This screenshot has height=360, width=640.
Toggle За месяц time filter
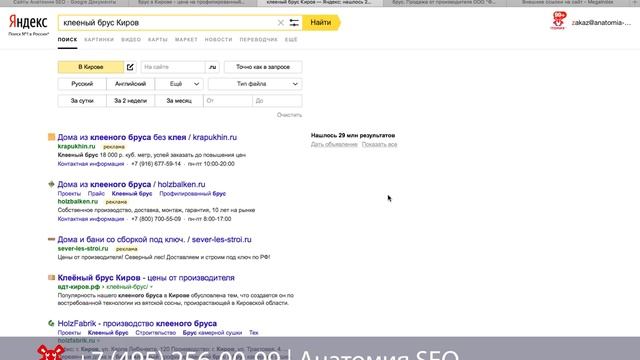click(179, 101)
